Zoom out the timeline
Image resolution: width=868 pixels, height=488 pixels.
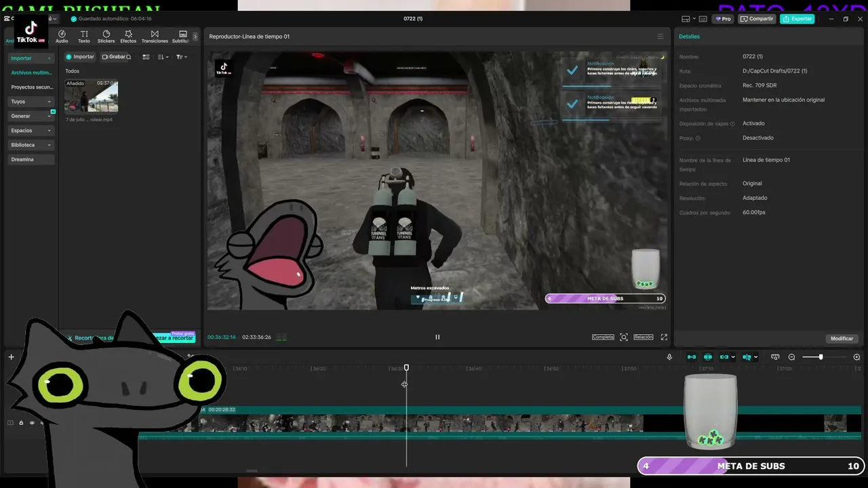point(791,357)
